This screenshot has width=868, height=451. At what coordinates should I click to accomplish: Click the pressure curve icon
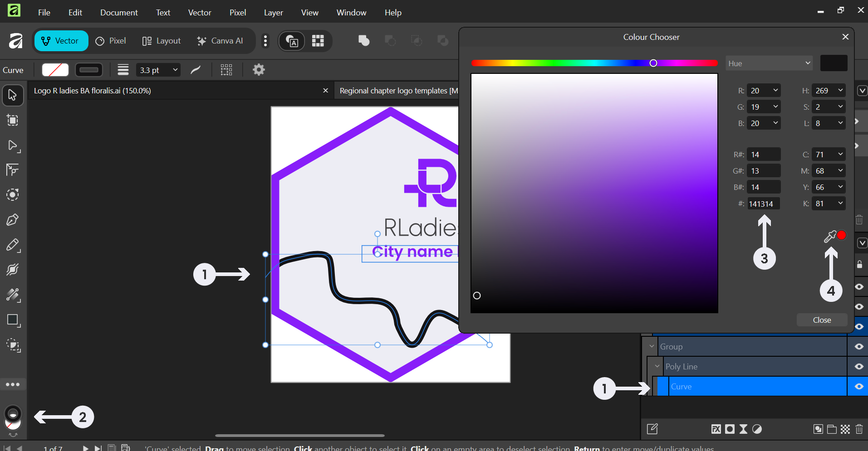click(x=196, y=70)
